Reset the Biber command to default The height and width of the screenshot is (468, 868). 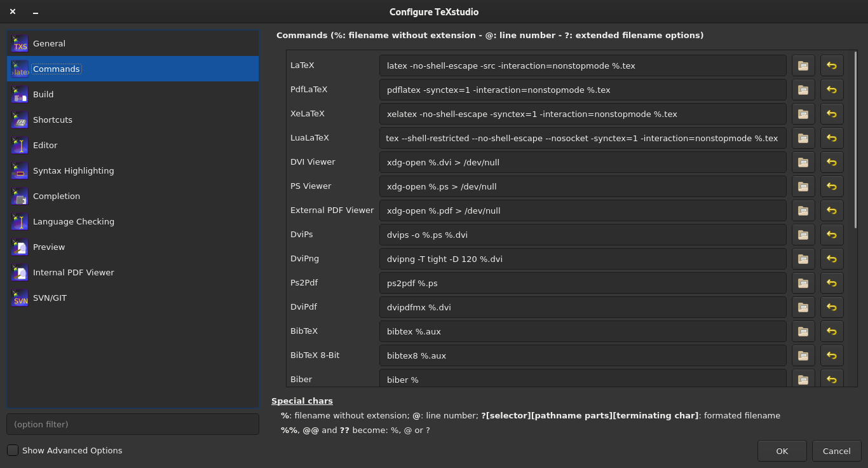832,378
